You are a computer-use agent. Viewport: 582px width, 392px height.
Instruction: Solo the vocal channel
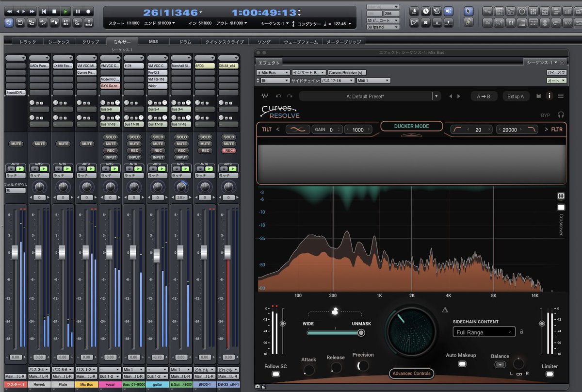click(111, 137)
